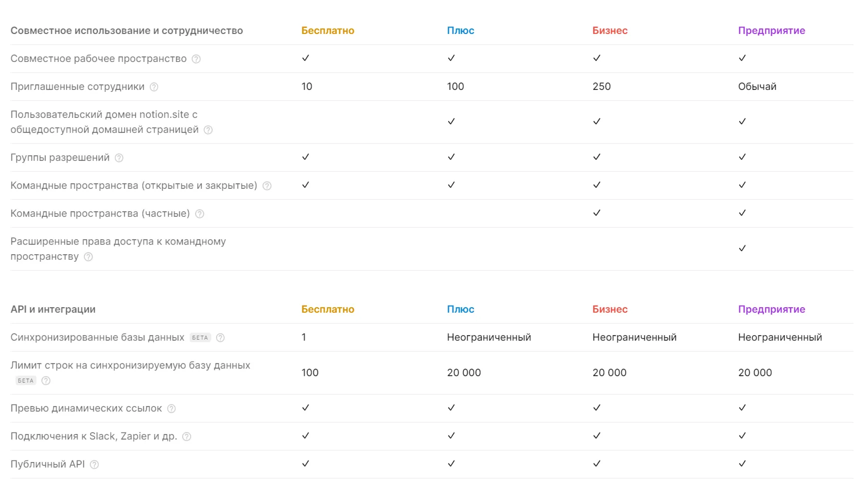Viewport: 868px width, 493px height.
Task: Click help icon beside Совместное рабочее пространство
Action: pyautogui.click(x=196, y=59)
